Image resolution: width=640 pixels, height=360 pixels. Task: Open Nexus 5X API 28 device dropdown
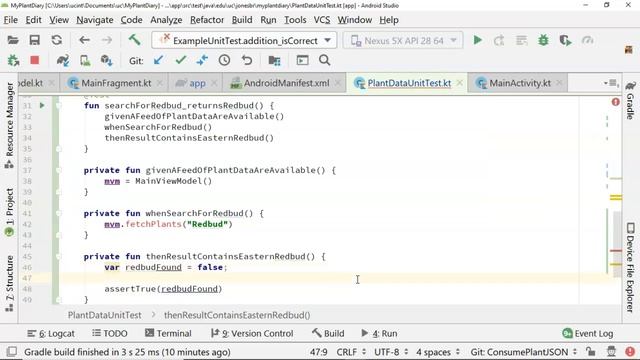pyautogui.click(x=403, y=40)
